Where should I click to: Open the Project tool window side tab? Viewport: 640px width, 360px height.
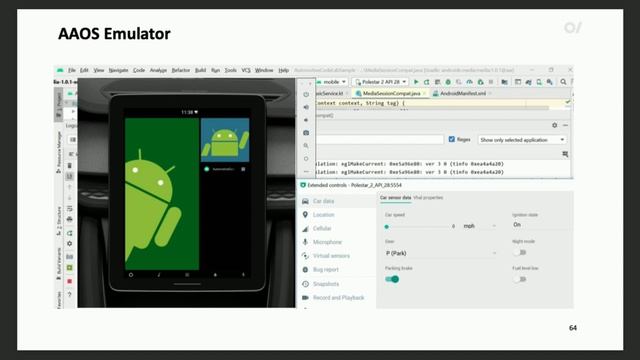pyautogui.click(x=59, y=104)
